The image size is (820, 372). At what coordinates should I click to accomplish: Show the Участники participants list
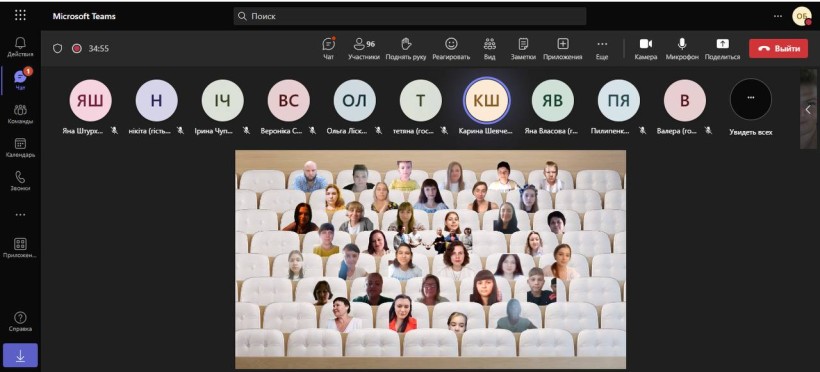pos(364,48)
